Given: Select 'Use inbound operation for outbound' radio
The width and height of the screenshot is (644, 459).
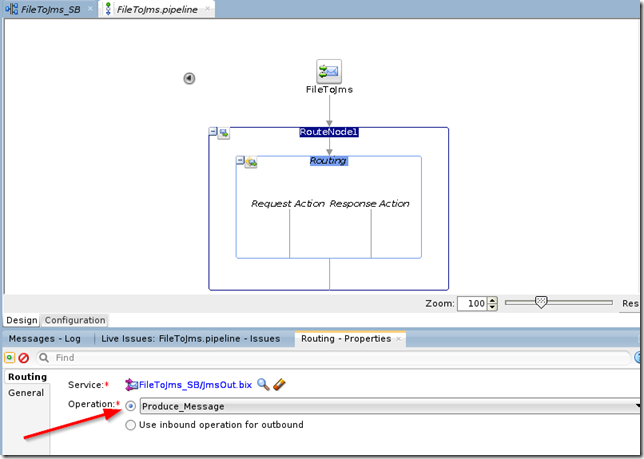Looking at the screenshot, I should coord(131,425).
